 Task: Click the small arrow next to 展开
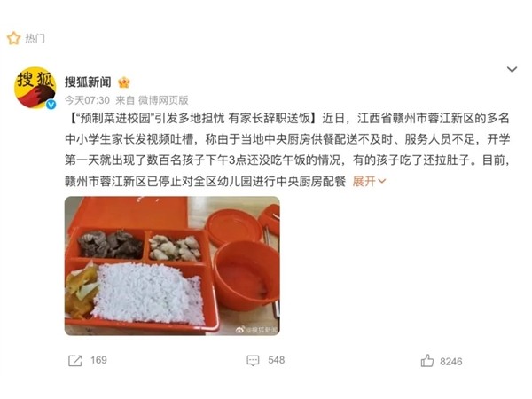tap(381, 182)
